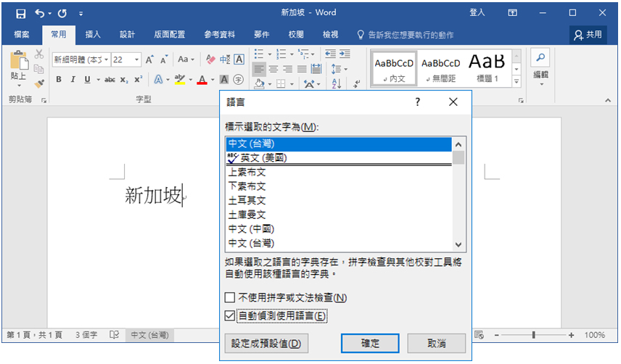
Task: Decrease font size with the shrink font icon
Action: (x=164, y=59)
